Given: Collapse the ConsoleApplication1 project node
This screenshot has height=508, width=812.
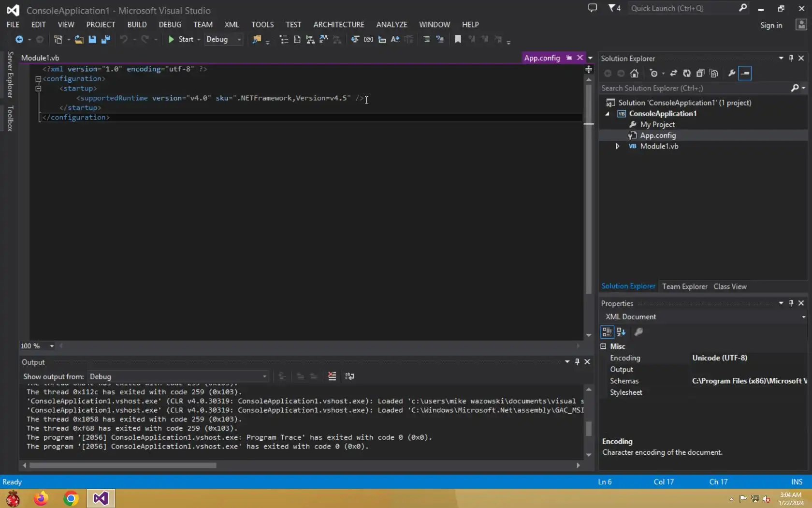Looking at the screenshot, I should (608, 114).
